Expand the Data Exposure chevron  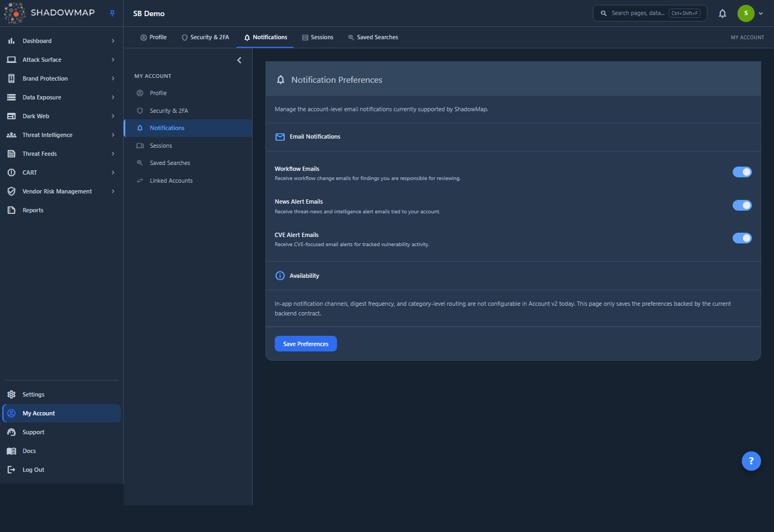(x=113, y=97)
